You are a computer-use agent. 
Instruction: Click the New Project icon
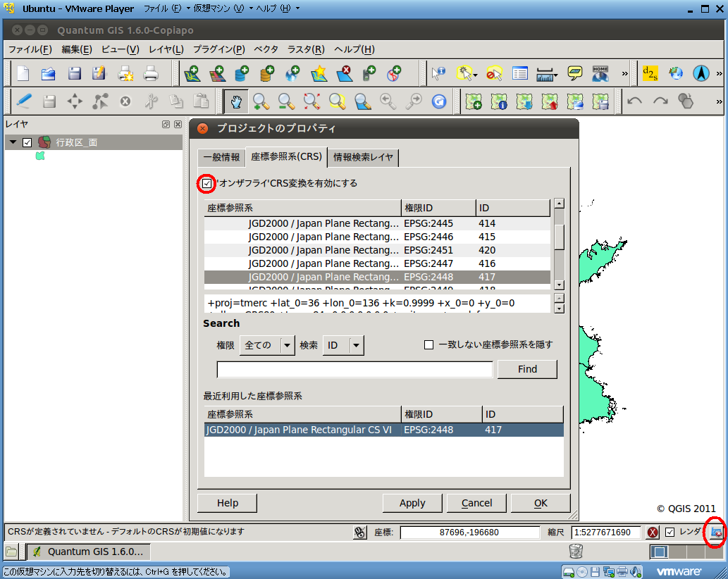coord(23,73)
